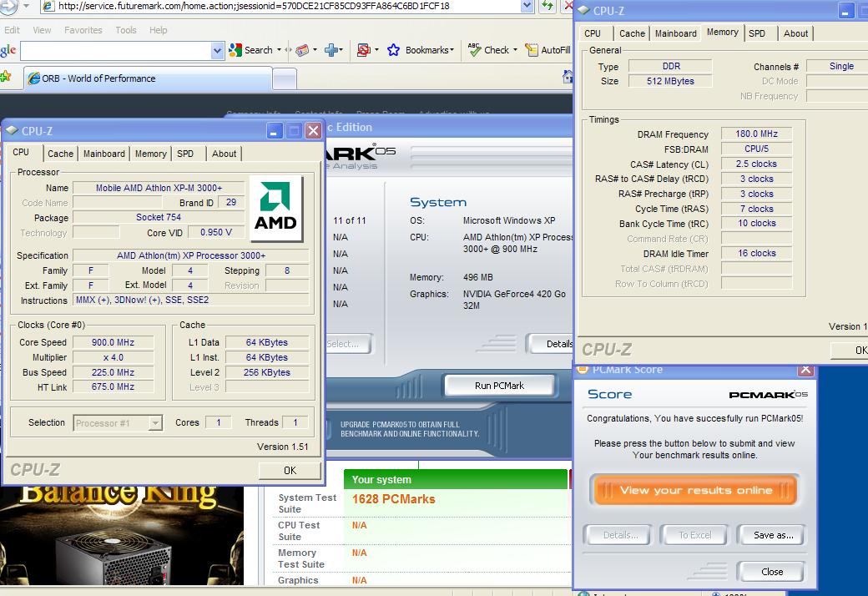Open a new blank browser tab
The height and width of the screenshot is (596, 868).
pos(285,78)
